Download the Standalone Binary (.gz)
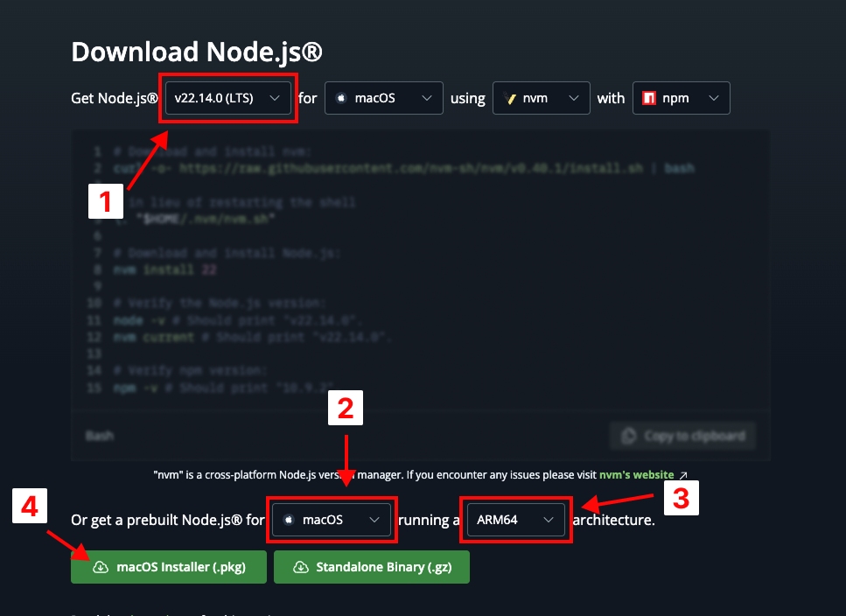 [x=371, y=567]
